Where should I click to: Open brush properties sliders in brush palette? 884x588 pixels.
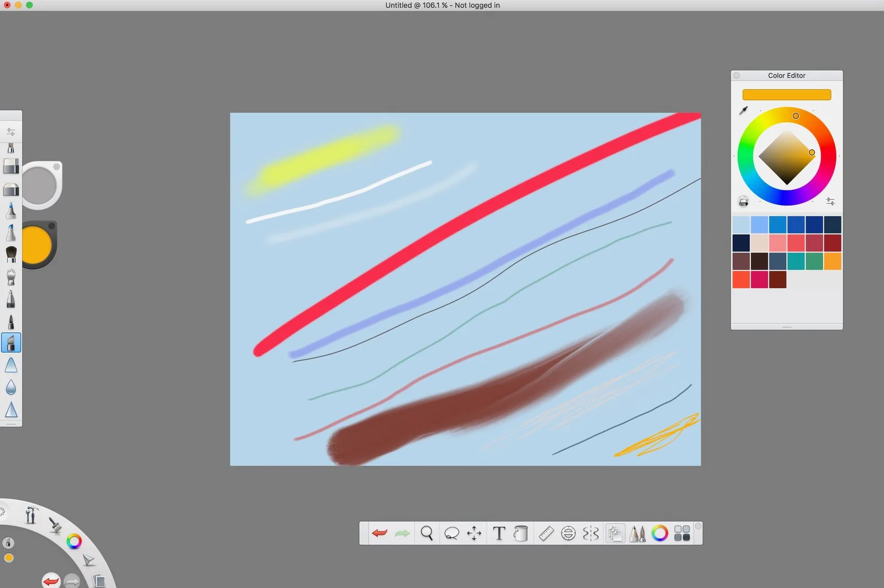pos(11,132)
